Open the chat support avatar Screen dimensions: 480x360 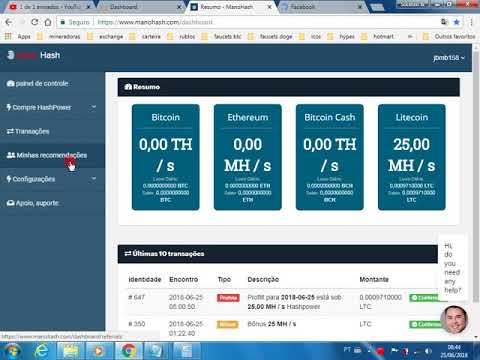point(454,319)
